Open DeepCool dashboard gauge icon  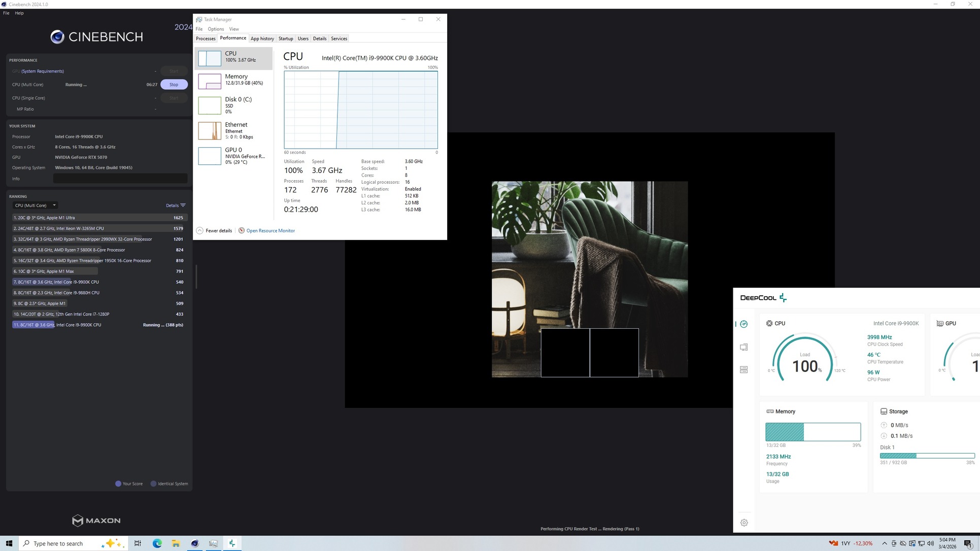[744, 324]
